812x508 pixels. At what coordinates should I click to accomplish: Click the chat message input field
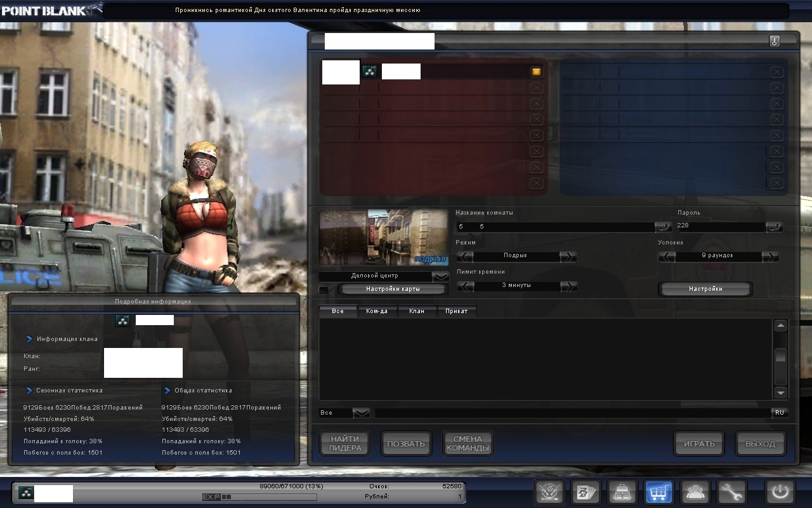(573, 413)
